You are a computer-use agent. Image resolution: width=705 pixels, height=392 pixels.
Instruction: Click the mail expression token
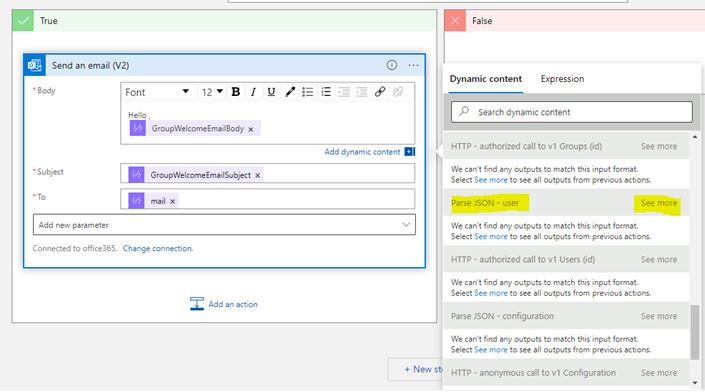pyautogui.click(x=153, y=201)
